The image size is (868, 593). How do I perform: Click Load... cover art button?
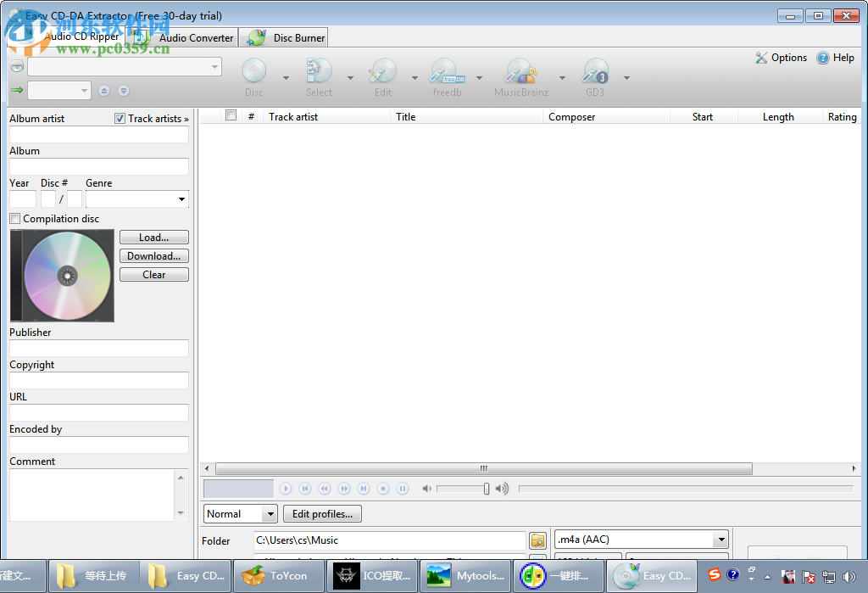pyautogui.click(x=154, y=238)
